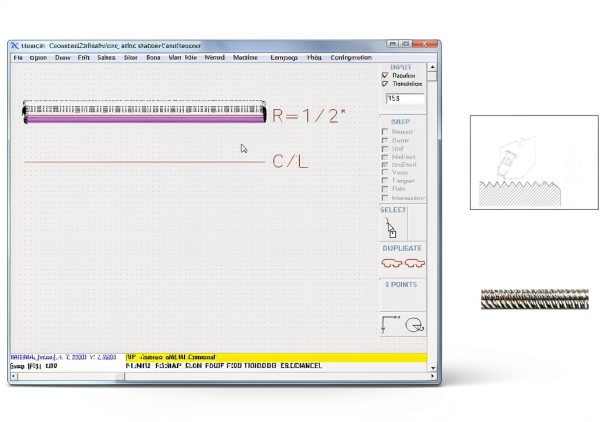
Task: Enable the Tangent snap checkbox
Action: pyautogui.click(x=385, y=181)
